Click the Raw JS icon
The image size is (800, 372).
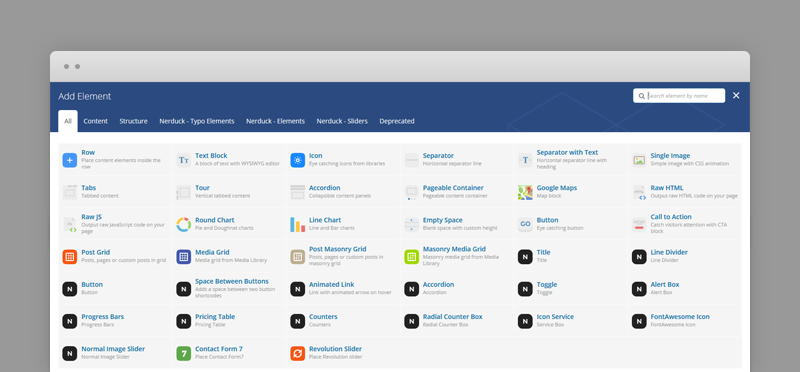tap(69, 225)
